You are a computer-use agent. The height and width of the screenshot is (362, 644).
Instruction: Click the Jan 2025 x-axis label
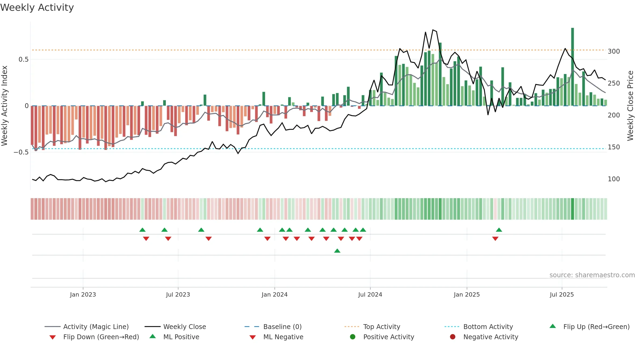[467, 294]
